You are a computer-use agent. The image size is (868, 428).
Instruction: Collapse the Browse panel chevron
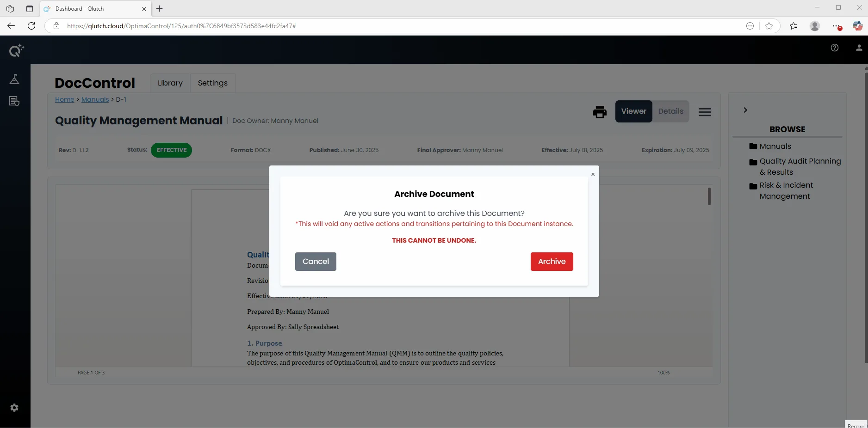[x=745, y=110]
